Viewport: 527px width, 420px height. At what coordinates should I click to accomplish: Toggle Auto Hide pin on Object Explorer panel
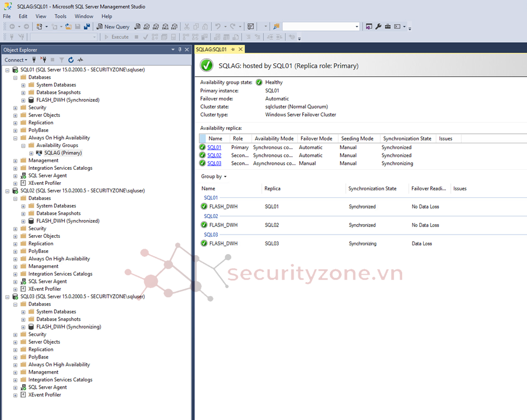tap(180, 50)
